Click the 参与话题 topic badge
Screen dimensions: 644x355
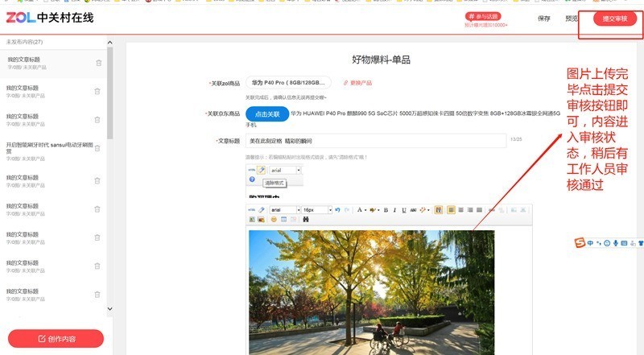[483, 16]
